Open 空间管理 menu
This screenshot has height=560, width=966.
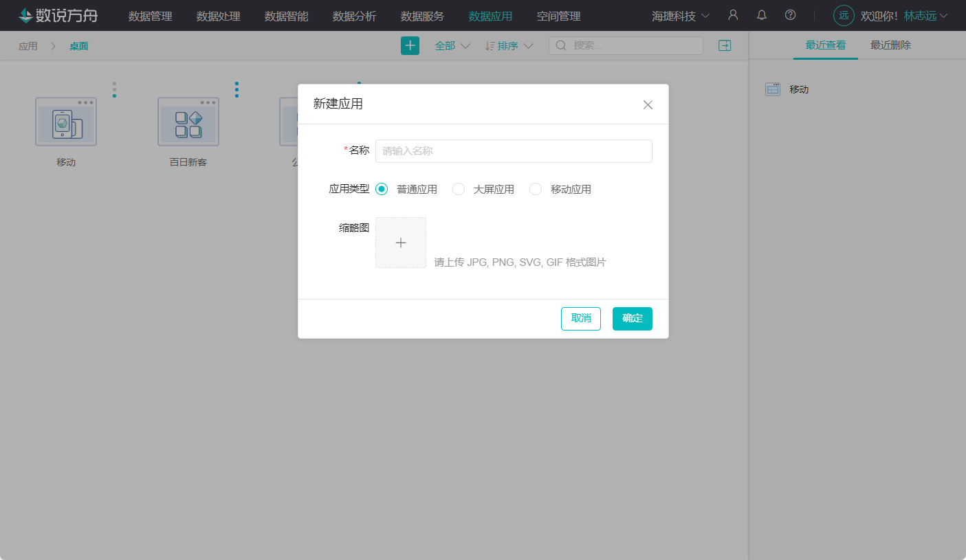(x=559, y=16)
